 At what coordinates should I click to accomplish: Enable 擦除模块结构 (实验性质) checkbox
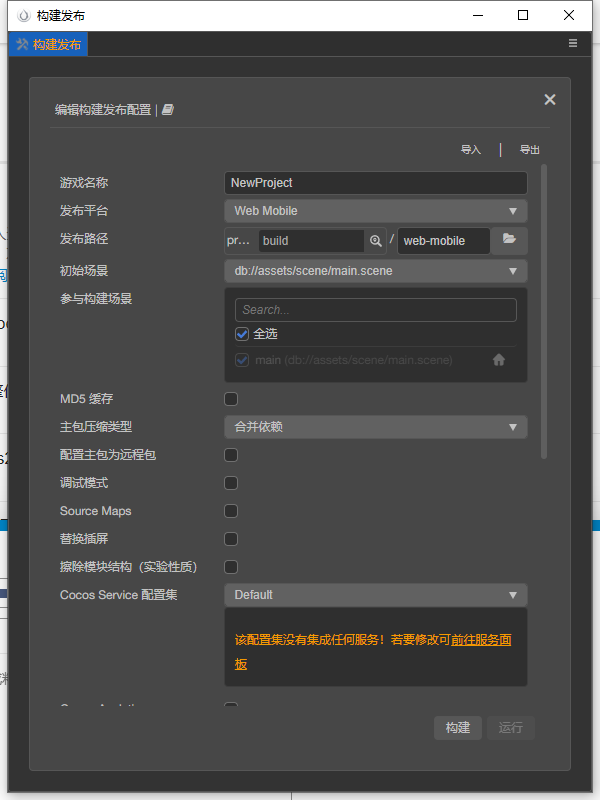(231, 567)
